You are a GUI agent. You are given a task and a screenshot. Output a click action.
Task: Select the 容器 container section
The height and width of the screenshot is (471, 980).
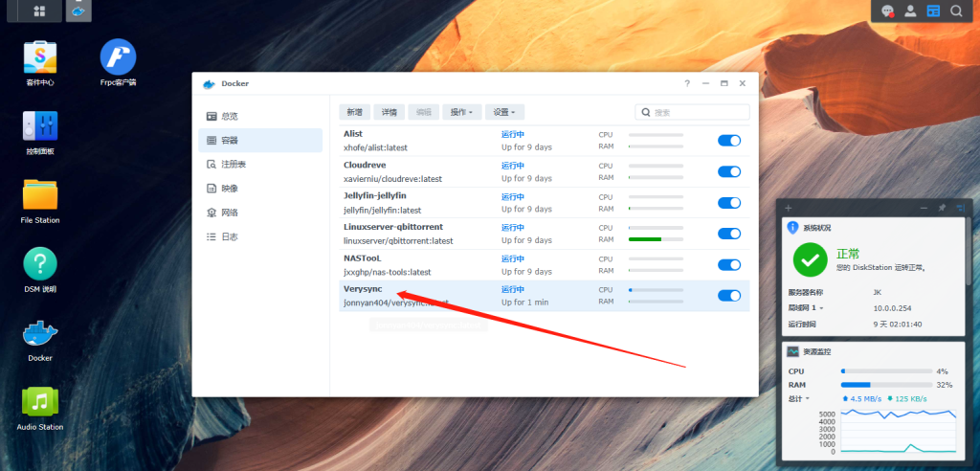click(x=260, y=140)
